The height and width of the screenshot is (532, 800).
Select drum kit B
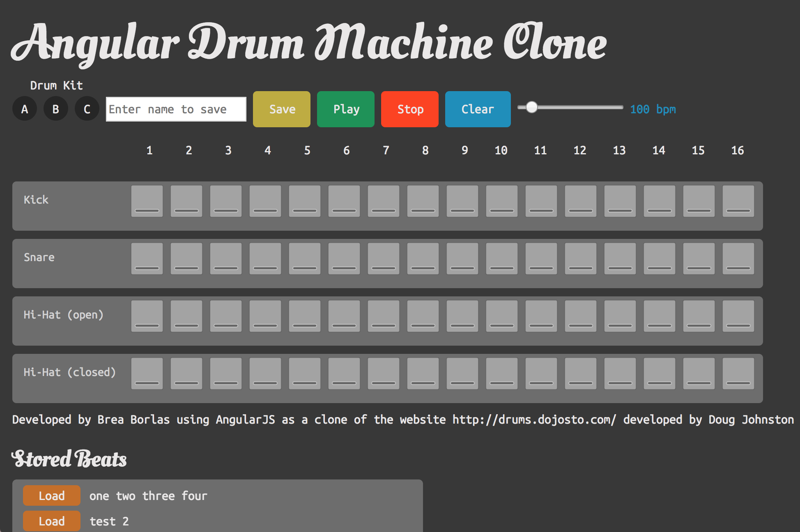(56, 109)
